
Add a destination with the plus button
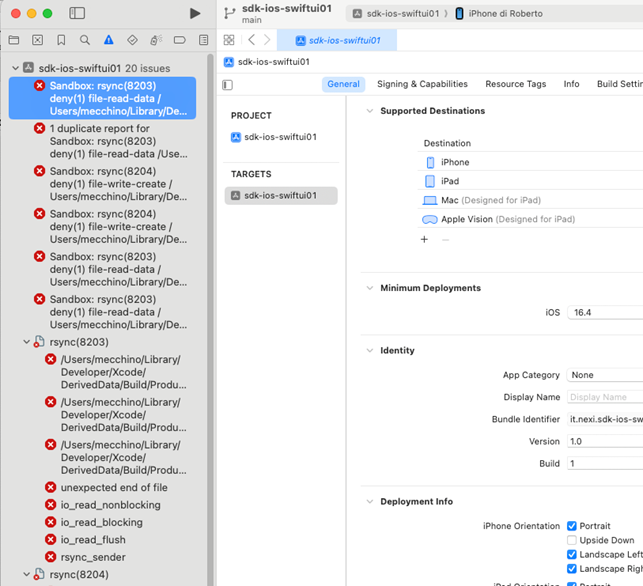pos(424,239)
